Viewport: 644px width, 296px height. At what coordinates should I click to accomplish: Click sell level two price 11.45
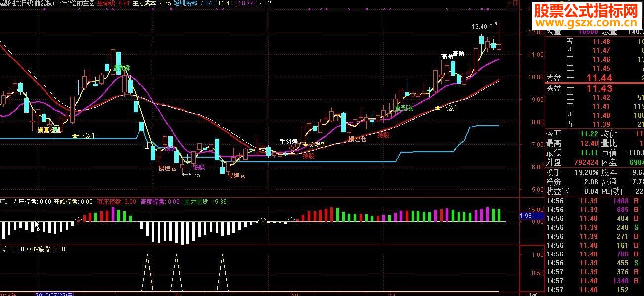[x=601, y=69]
